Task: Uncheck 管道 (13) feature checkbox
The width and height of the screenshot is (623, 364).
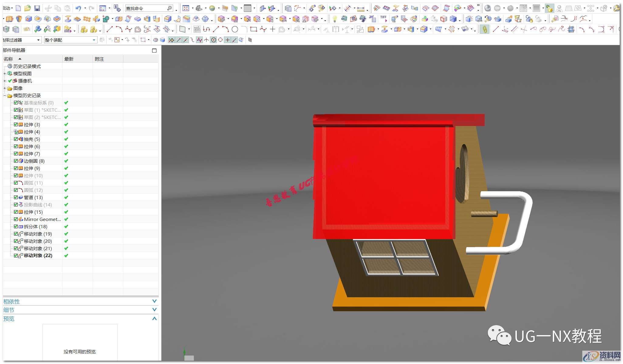Action: (16, 197)
